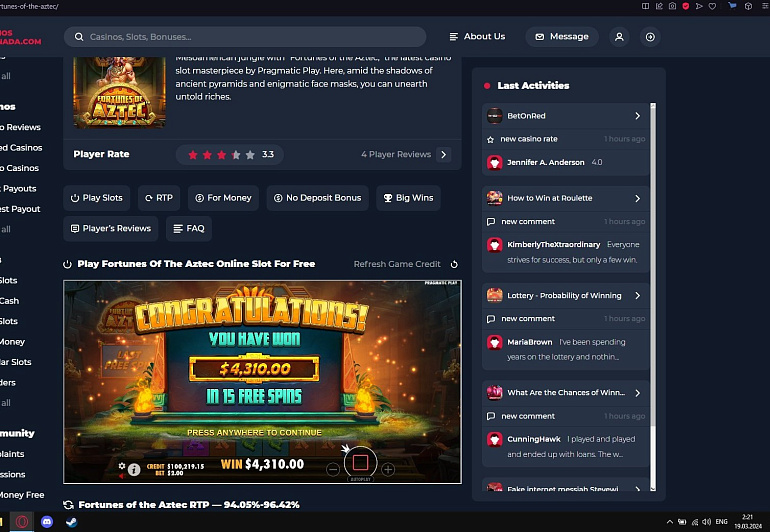Screen dimensions: 770x532
Task: Click Refresh Game Credit text
Action: pyautogui.click(x=397, y=264)
